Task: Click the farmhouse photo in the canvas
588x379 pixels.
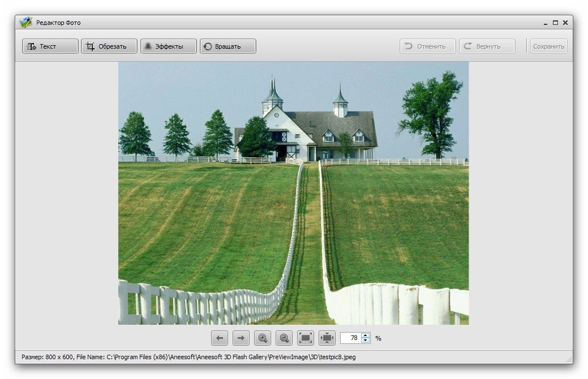Action: (293, 193)
